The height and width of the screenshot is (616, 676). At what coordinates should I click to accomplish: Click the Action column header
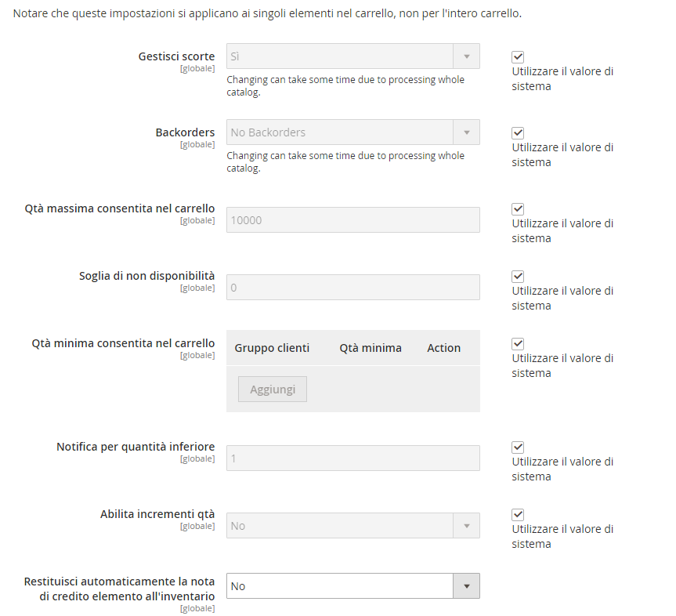(x=443, y=347)
